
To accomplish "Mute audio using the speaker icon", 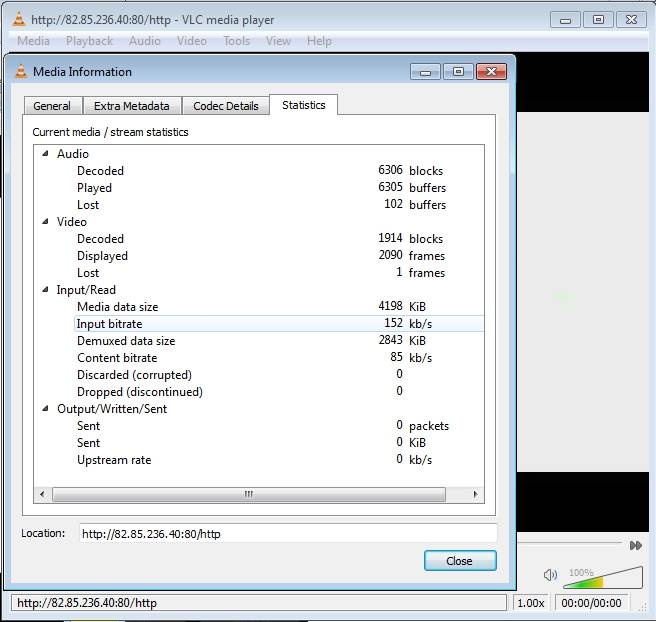I will click(550, 575).
